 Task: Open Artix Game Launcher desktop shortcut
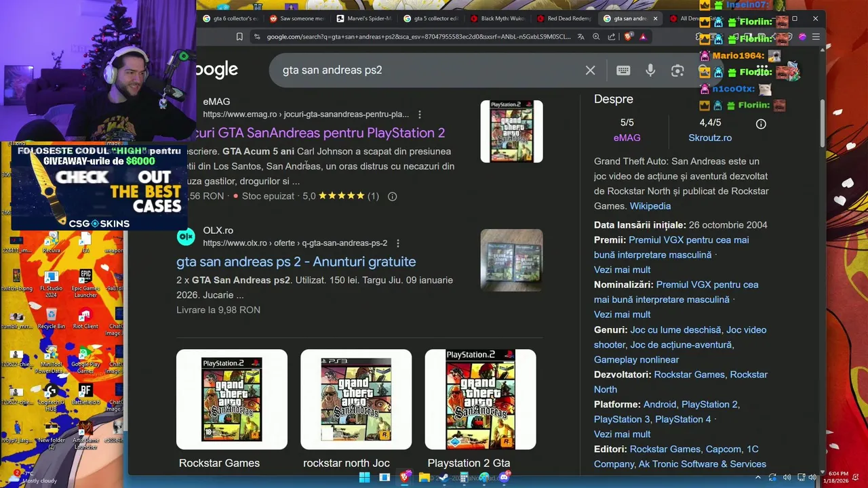click(85, 436)
